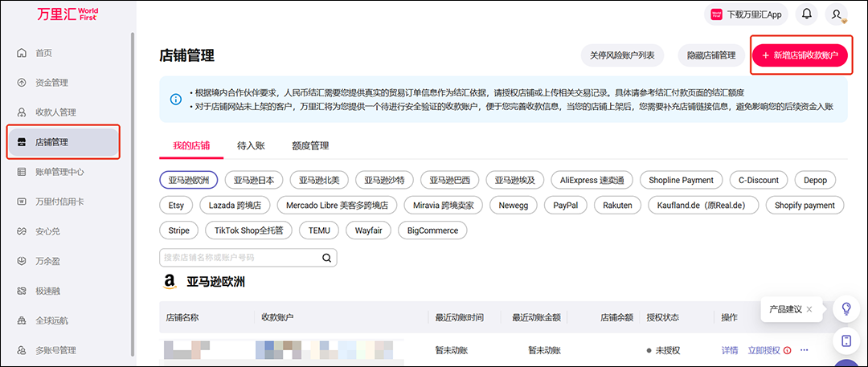Click 新增店铺收款账户 button
Viewport: 868px width, 367px height.
(800, 55)
